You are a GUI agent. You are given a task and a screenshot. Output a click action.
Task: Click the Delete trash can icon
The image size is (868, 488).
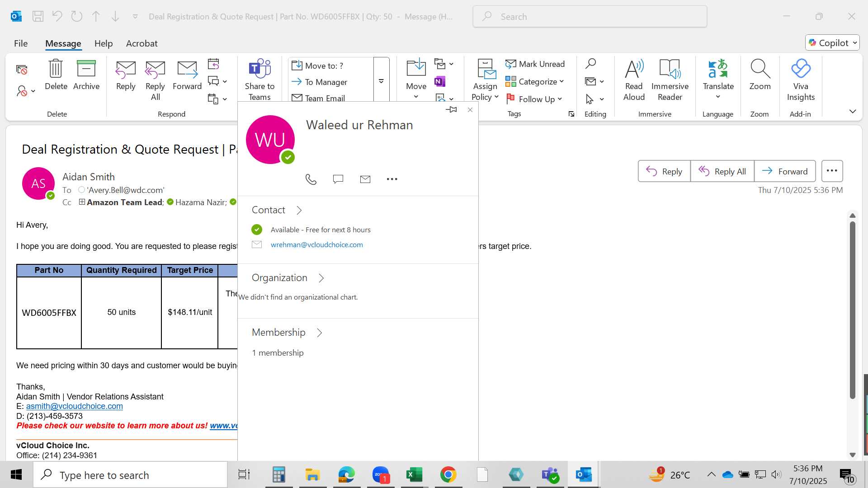(x=56, y=69)
